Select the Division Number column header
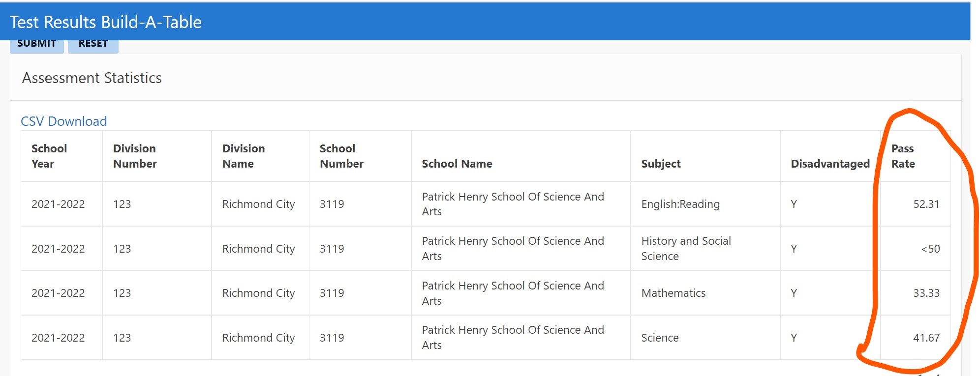 (135, 156)
